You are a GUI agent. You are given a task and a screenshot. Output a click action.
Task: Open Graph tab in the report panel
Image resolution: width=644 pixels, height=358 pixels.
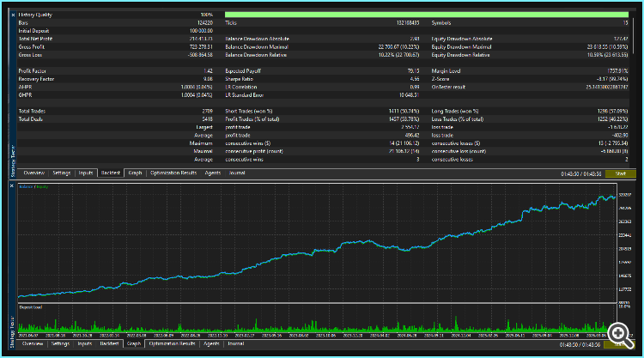click(x=135, y=173)
